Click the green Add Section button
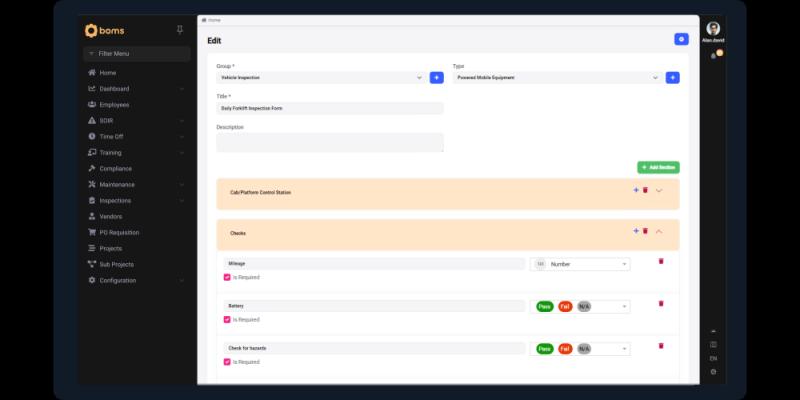800x400 pixels. tap(658, 167)
